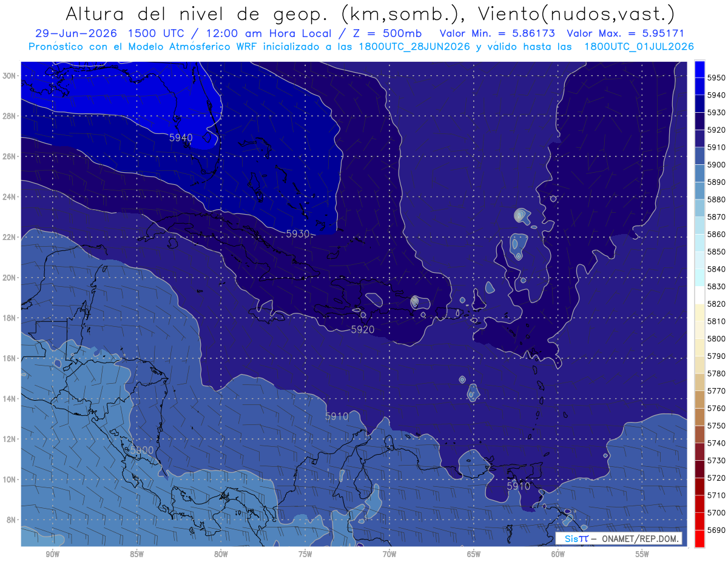This screenshot has height=562, width=728.
Task: Select 'Valor Min. = 5.86173' text
Action: coord(497,34)
